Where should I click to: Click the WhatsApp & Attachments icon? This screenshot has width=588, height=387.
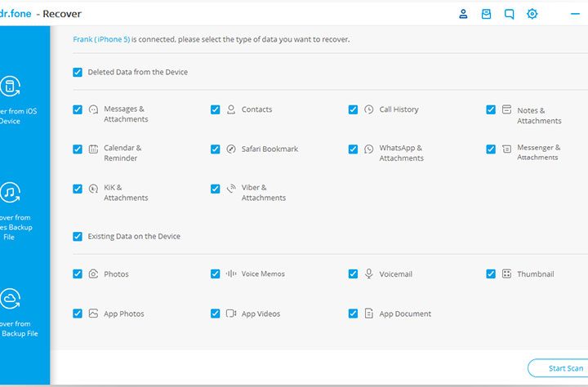point(369,149)
